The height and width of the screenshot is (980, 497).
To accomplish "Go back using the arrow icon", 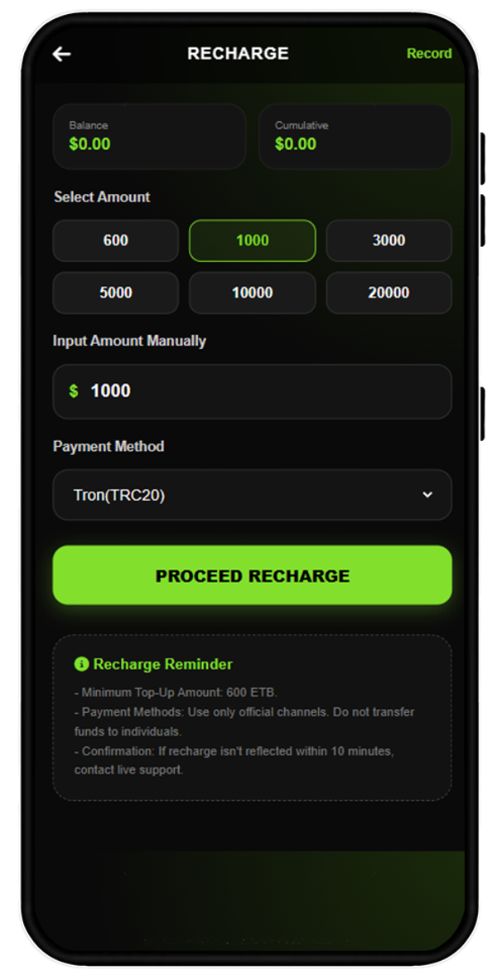I will (61, 54).
